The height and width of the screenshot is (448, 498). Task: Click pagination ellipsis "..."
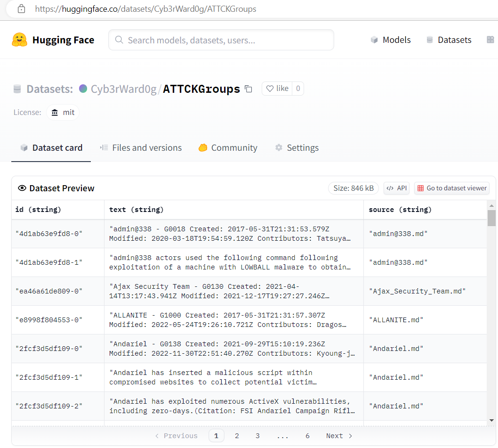[282, 436]
